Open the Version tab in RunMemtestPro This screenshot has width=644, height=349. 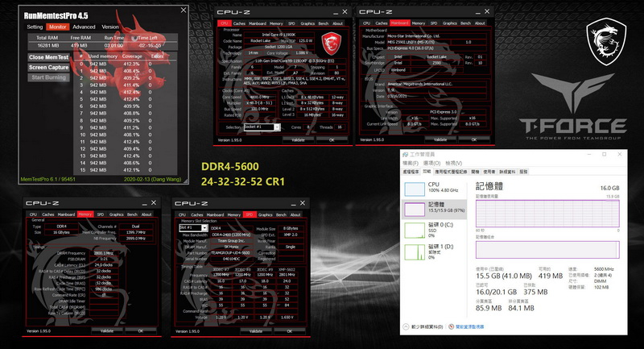coord(110,27)
